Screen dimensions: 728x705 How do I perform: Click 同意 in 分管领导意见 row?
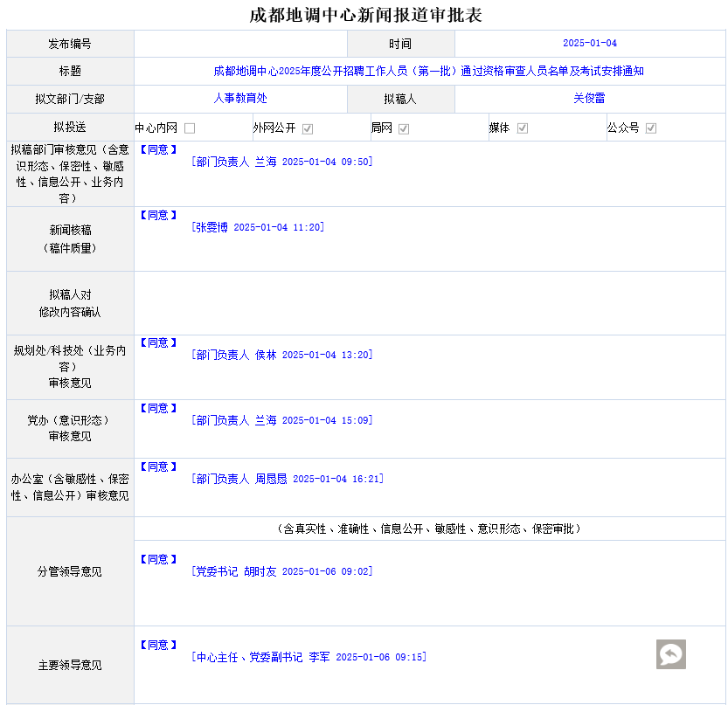(158, 559)
